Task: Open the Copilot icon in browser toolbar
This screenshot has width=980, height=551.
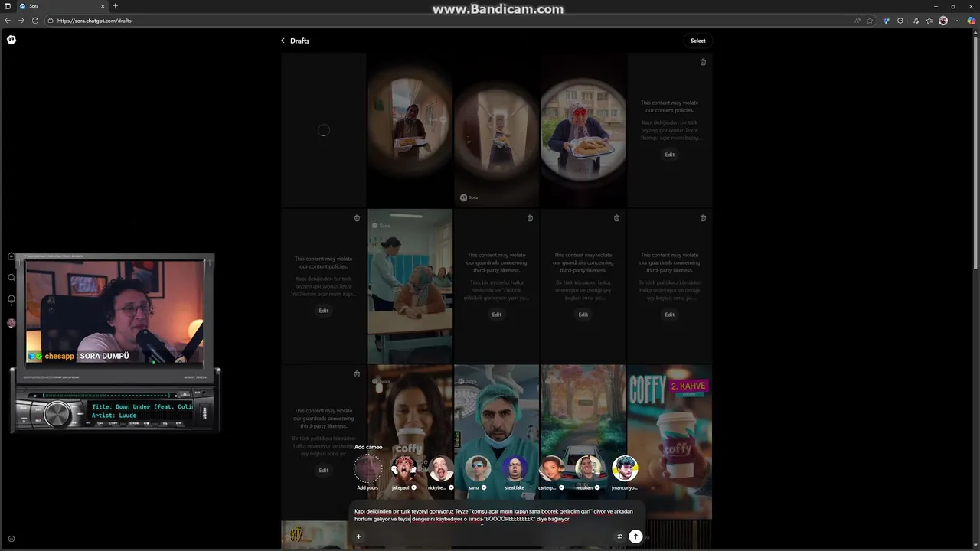Action: point(972,21)
